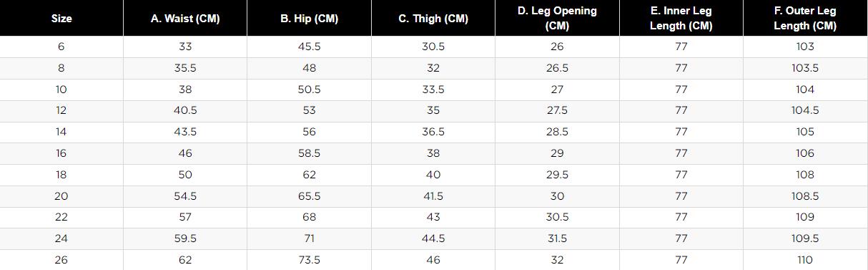868x270 pixels.
Task: Select the C. Thigh (CM) header
Action: 433,19
